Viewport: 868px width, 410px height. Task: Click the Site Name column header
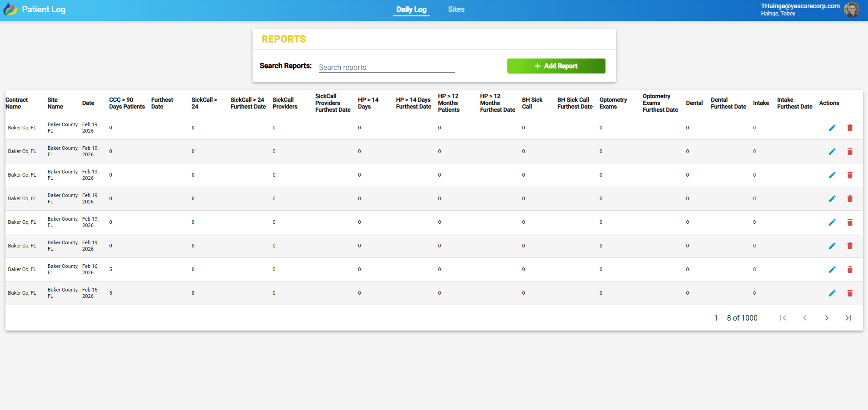coord(55,103)
